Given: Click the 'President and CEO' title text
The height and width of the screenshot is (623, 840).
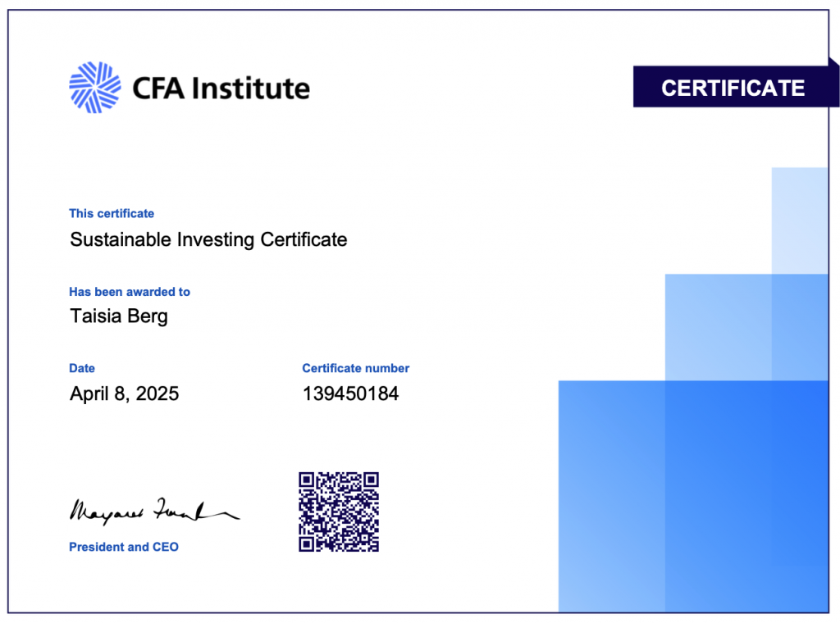Looking at the screenshot, I should (124, 547).
